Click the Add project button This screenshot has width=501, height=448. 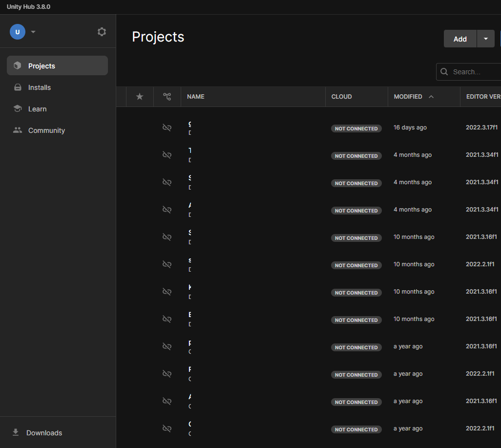point(460,39)
